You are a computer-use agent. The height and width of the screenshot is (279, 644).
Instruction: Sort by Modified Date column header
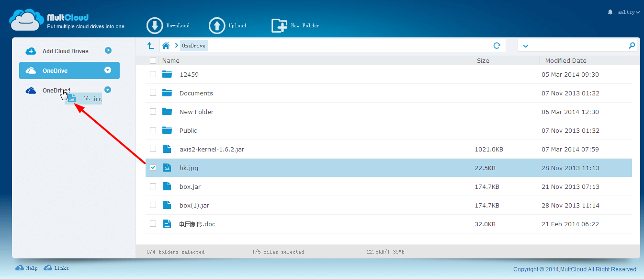(x=566, y=60)
